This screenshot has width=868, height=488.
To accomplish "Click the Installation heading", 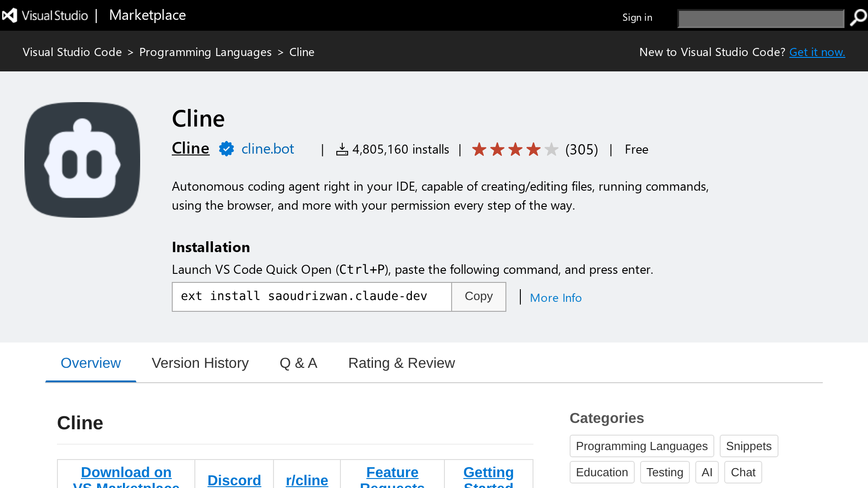I will pos(211,247).
